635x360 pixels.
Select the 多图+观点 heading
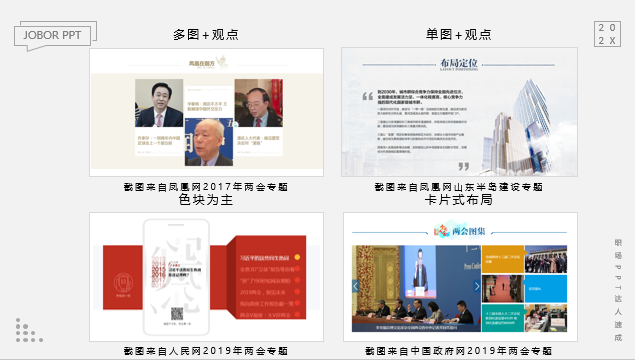[x=206, y=35]
